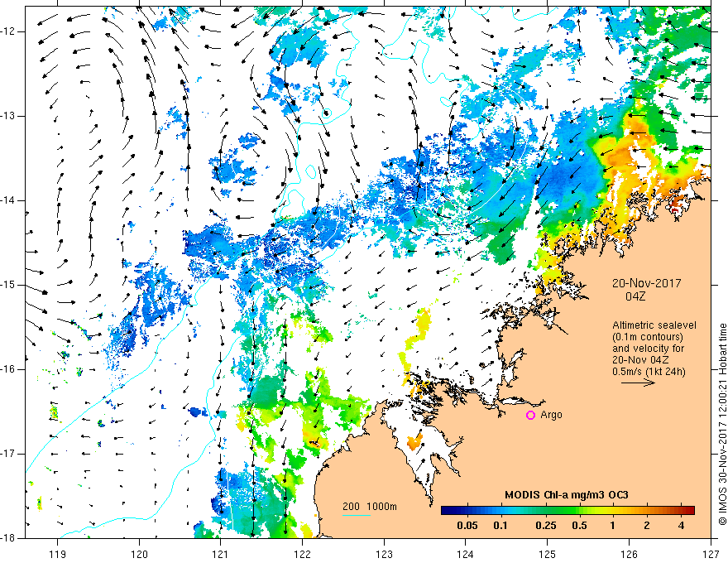Click the magenta Argo float circle marker
Screen dimensions: 728x563
pyautogui.click(x=530, y=416)
